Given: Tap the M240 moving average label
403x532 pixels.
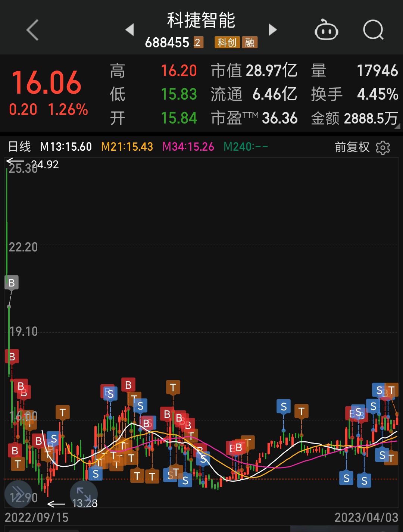Looking at the screenshot, I should (246, 147).
